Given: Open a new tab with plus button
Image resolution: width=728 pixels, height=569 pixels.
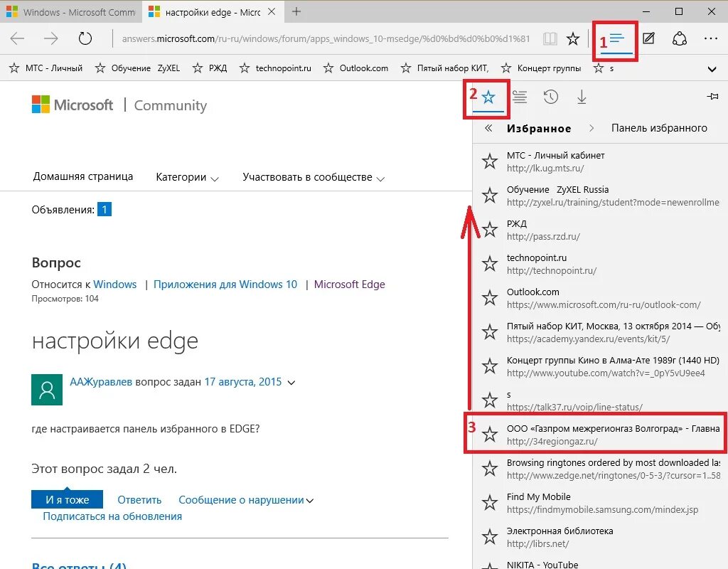Looking at the screenshot, I should (296, 11).
